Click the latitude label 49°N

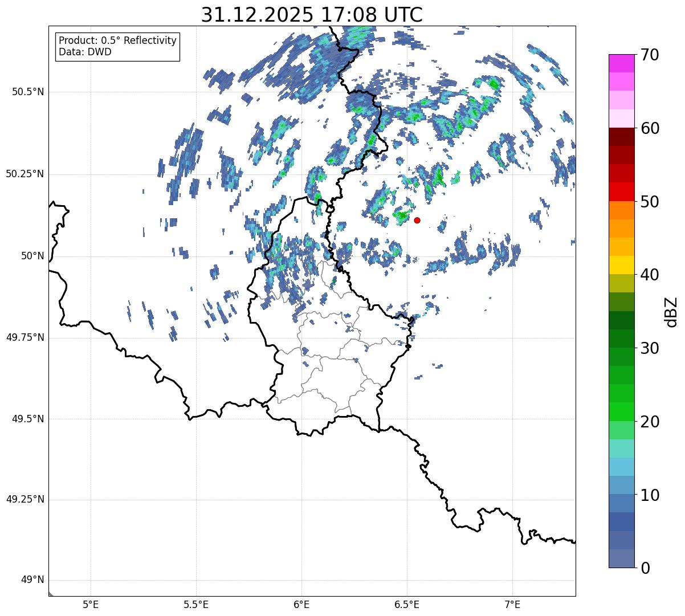(32, 580)
